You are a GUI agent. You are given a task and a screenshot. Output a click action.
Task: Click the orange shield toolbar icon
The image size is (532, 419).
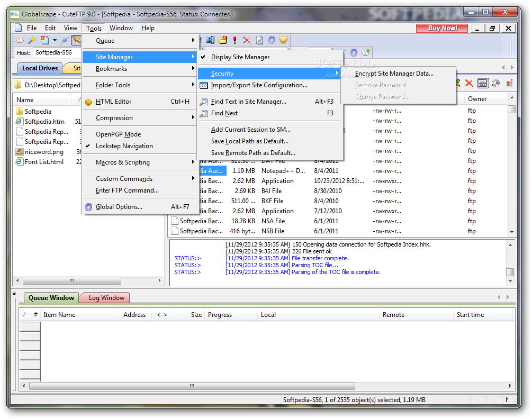pos(283,40)
